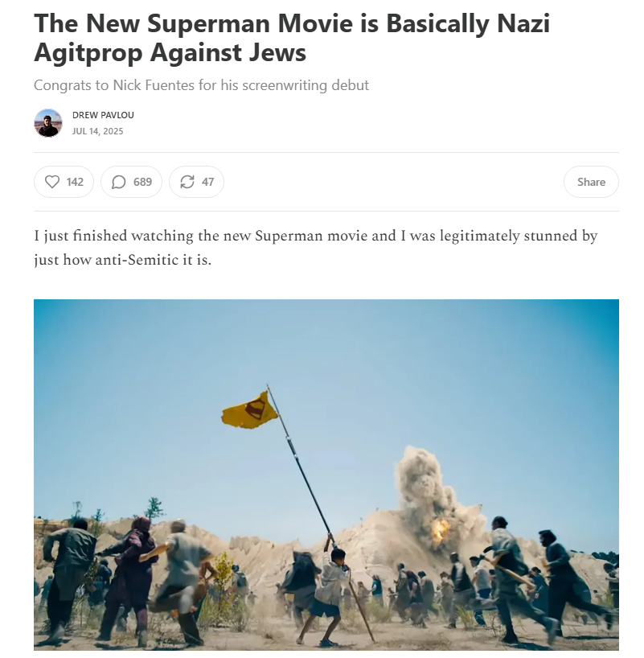
Task: Open comments via the speech bubble icon
Action: [119, 182]
